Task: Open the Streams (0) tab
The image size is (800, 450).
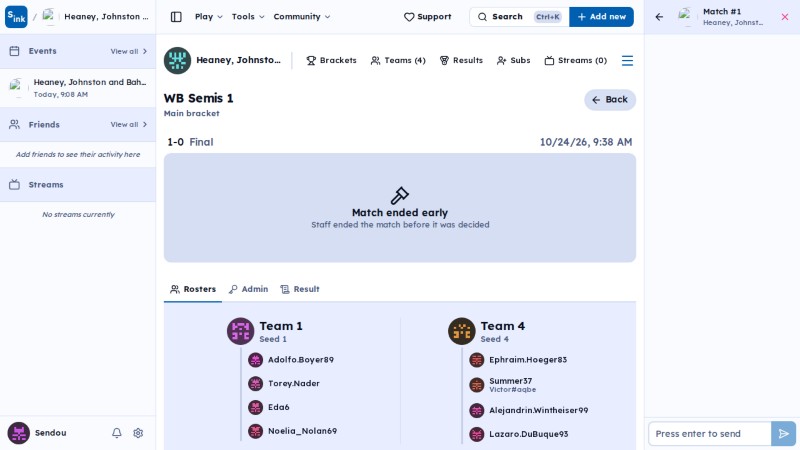Action: [576, 60]
